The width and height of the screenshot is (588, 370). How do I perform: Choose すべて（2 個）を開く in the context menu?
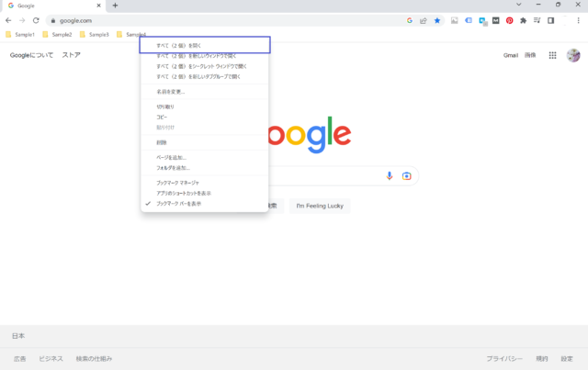205,45
